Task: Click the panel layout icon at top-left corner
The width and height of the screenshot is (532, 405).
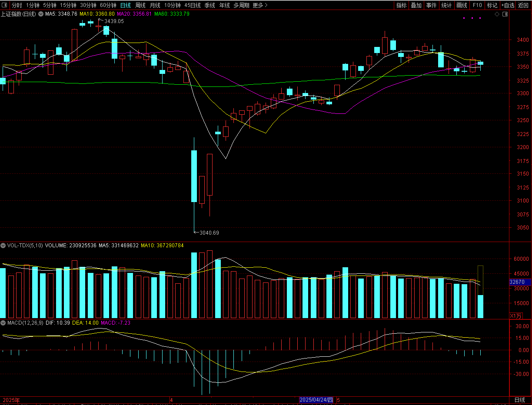Action: (x=5, y=5)
